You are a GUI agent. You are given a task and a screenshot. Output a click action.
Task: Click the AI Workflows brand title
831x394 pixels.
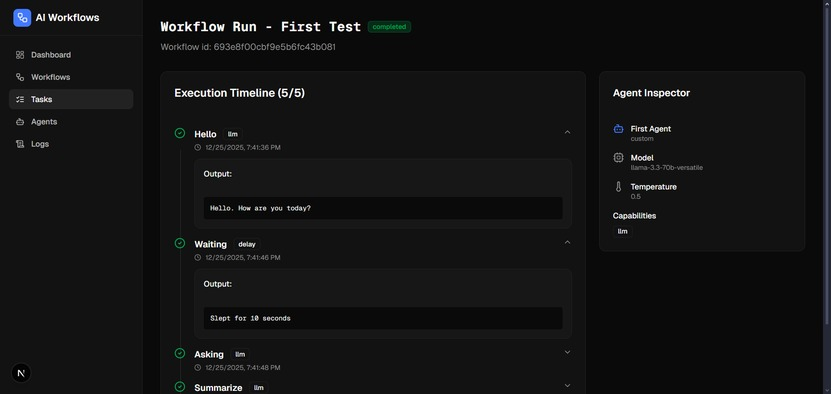(x=67, y=17)
